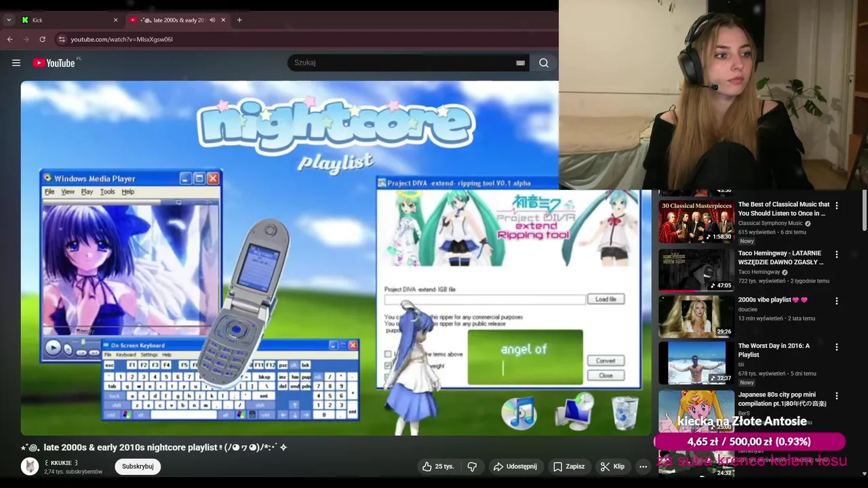Open the browser tab search chevron

tap(9, 20)
